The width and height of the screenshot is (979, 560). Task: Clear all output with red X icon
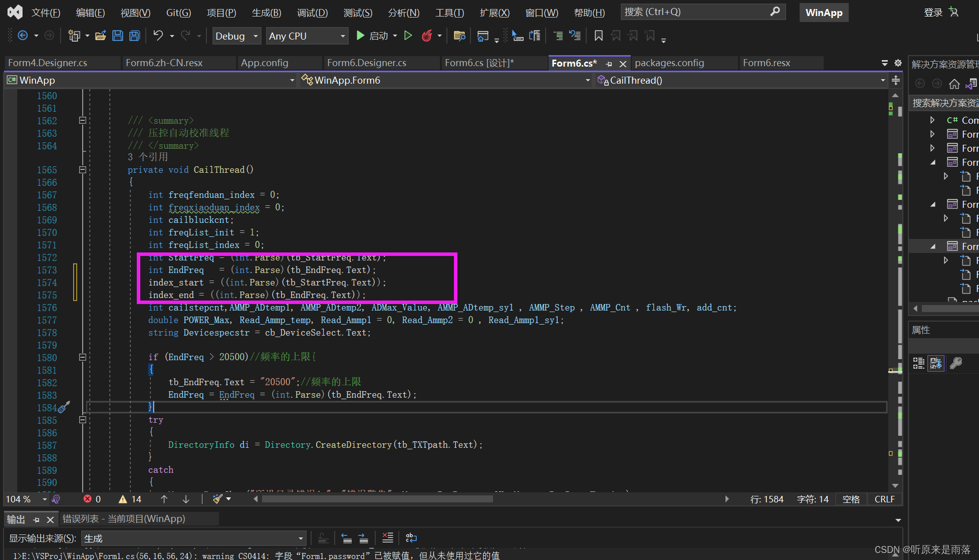(x=388, y=537)
